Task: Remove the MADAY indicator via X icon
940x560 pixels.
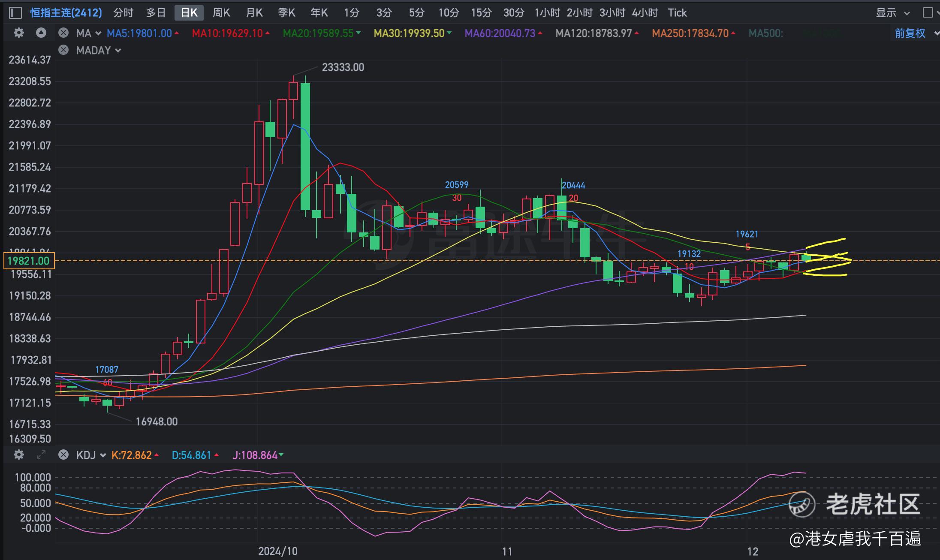Action: (x=63, y=50)
